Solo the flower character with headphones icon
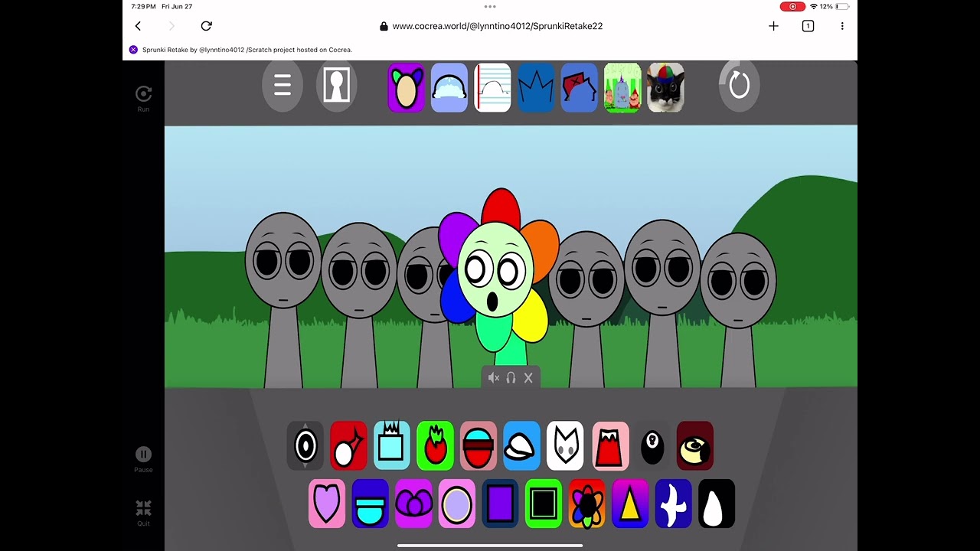This screenshot has height=551, width=980. (511, 378)
